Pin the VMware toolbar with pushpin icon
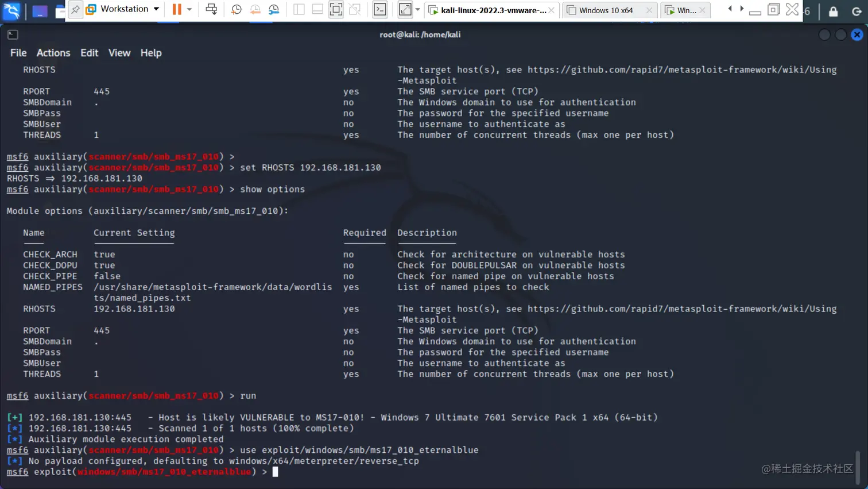The height and width of the screenshot is (489, 868). tap(75, 9)
